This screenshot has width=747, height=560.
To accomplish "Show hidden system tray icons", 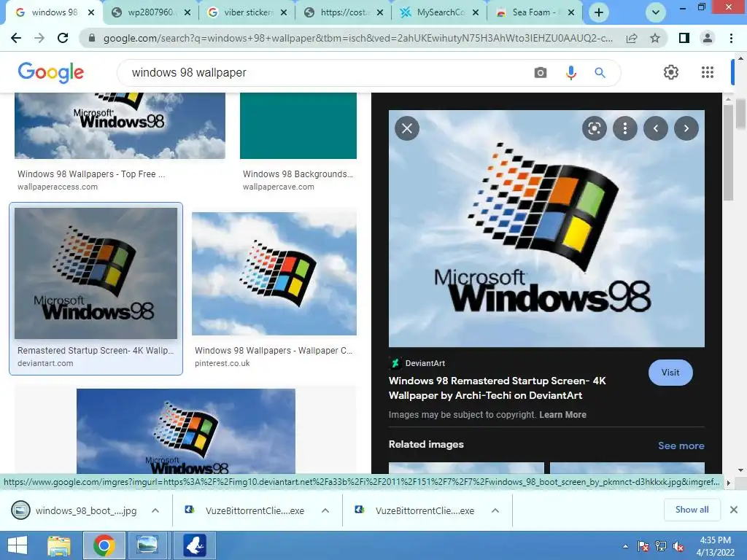I will [x=625, y=546].
